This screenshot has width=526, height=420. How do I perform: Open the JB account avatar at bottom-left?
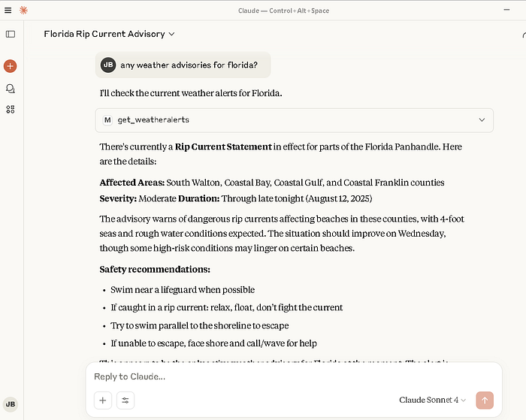[11, 403]
